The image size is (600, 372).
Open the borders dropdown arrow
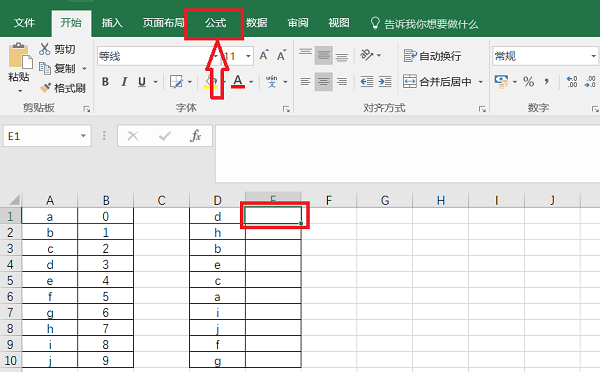coord(189,82)
